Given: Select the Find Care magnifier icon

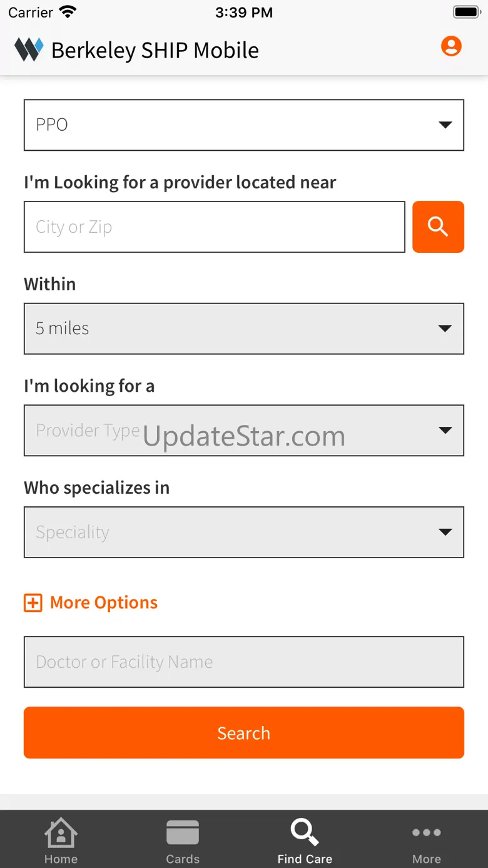Looking at the screenshot, I should [x=305, y=832].
